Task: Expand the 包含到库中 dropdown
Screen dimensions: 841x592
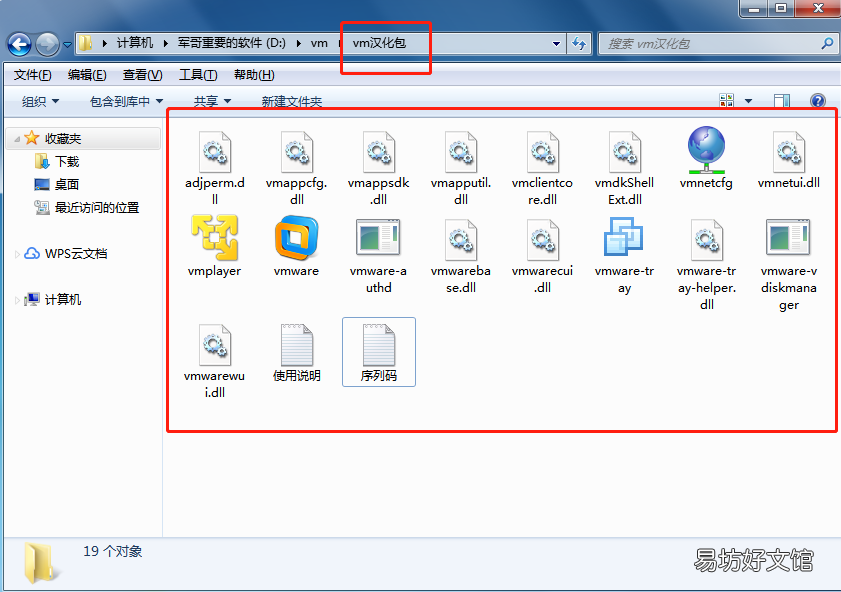Action: point(126,101)
